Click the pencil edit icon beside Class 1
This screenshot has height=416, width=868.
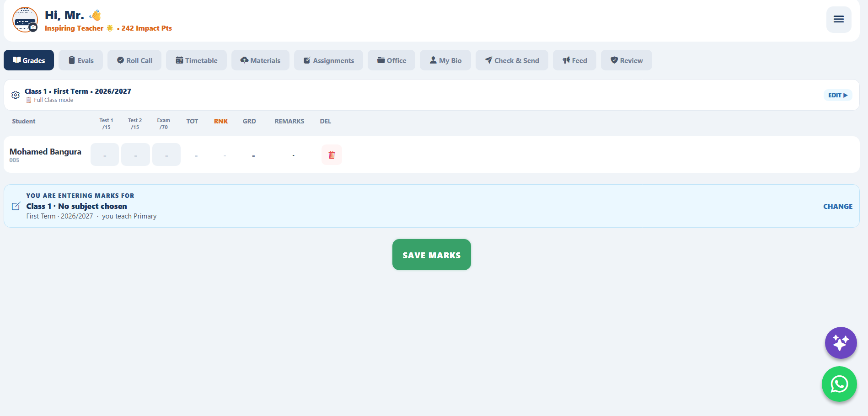[x=16, y=206]
